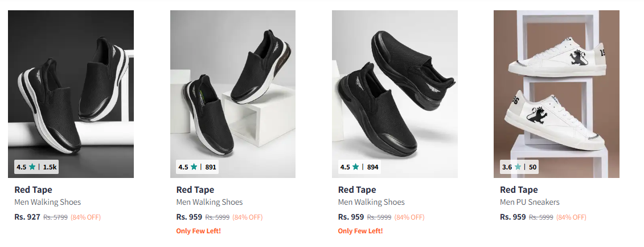Select Men Walking Shoes title priced Rs. 927
644x247 pixels.
click(x=48, y=202)
